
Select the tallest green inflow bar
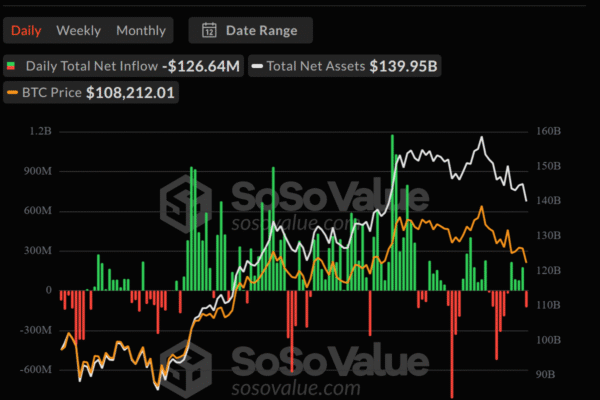(393, 212)
